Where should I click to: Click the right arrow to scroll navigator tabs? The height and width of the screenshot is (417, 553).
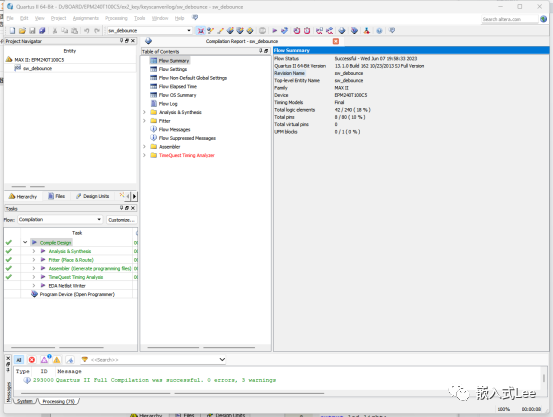tap(134, 196)
